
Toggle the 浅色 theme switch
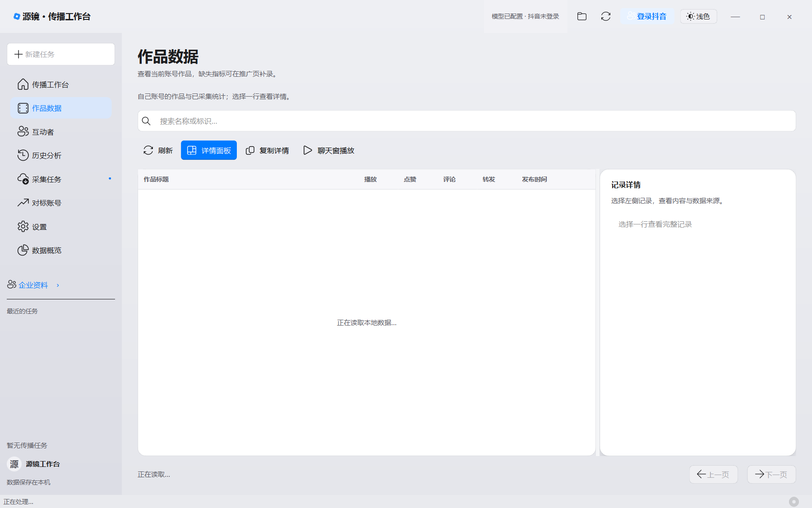pos(698,16)
